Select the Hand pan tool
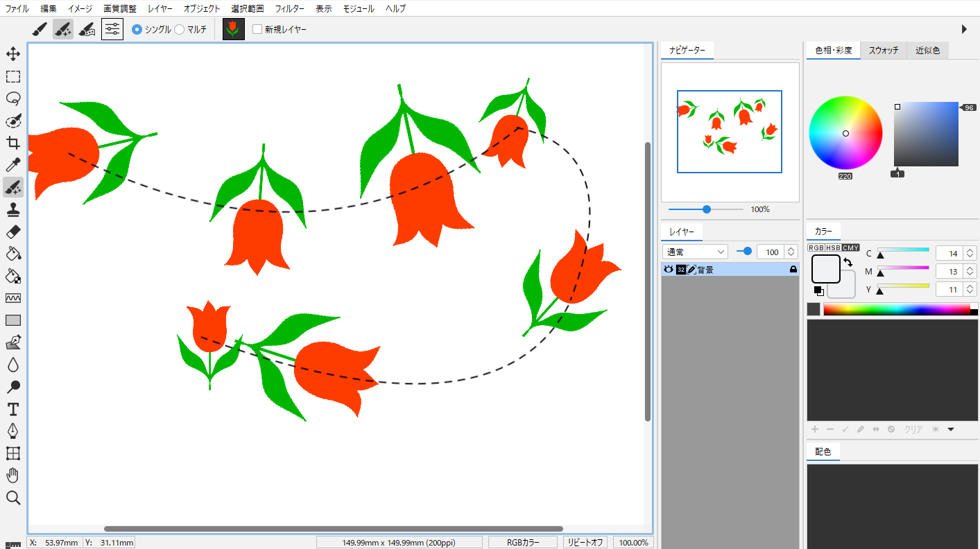This screenshot has height=549, width=980. point(13,476)
